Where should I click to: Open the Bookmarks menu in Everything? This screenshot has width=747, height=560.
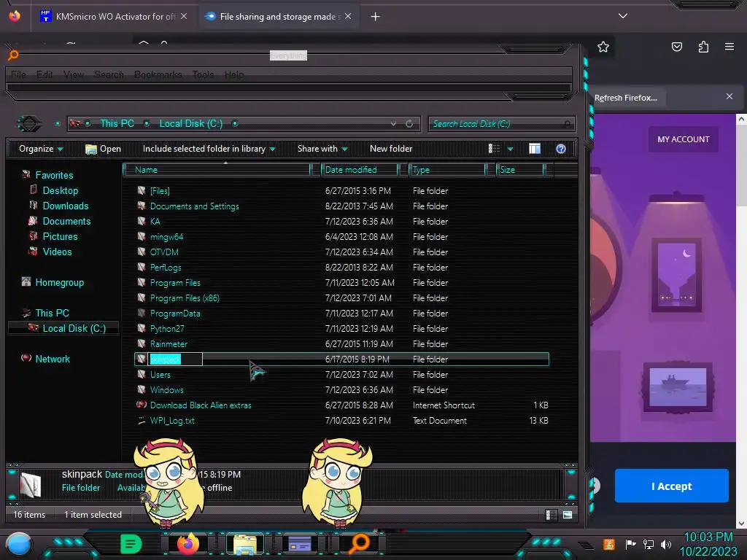click(x=158, y=75)
